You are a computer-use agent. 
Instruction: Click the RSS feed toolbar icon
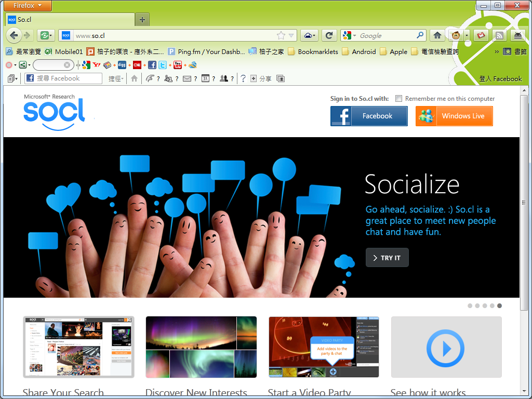point(499,35)
